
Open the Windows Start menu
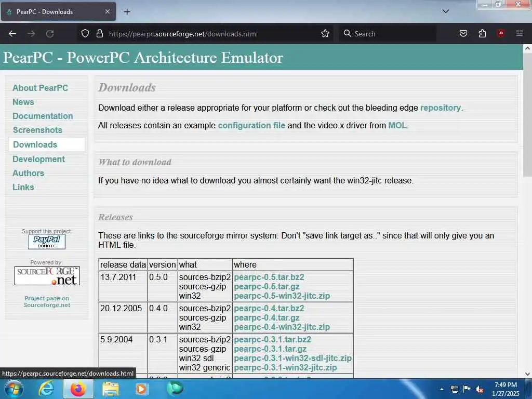14,389
